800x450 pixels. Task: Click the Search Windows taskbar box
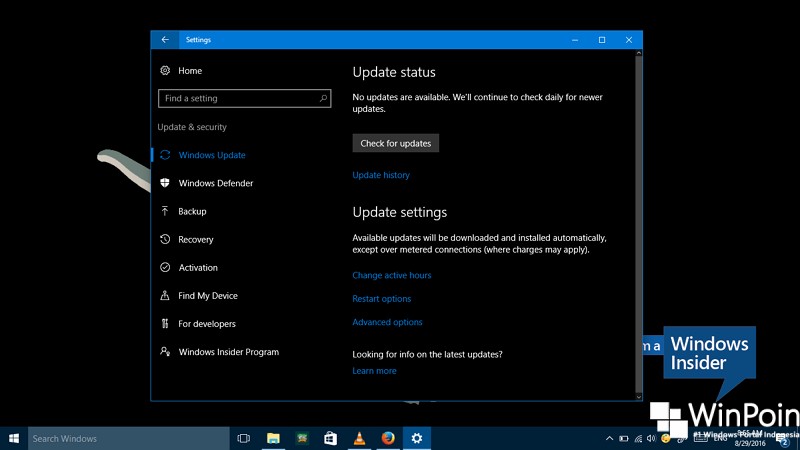(x=129, y=438)
